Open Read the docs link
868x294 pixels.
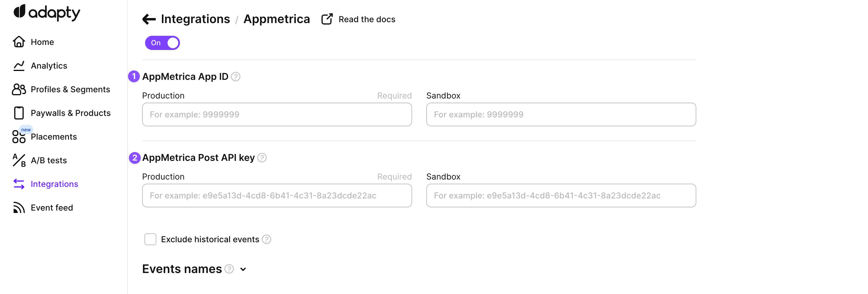pos(367,19)
